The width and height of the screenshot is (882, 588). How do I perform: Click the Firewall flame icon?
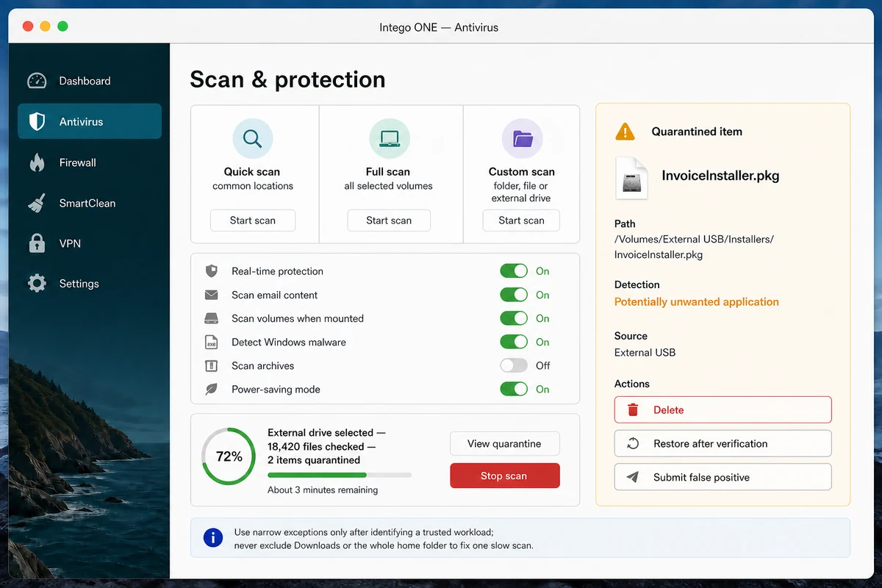[37, 162]
